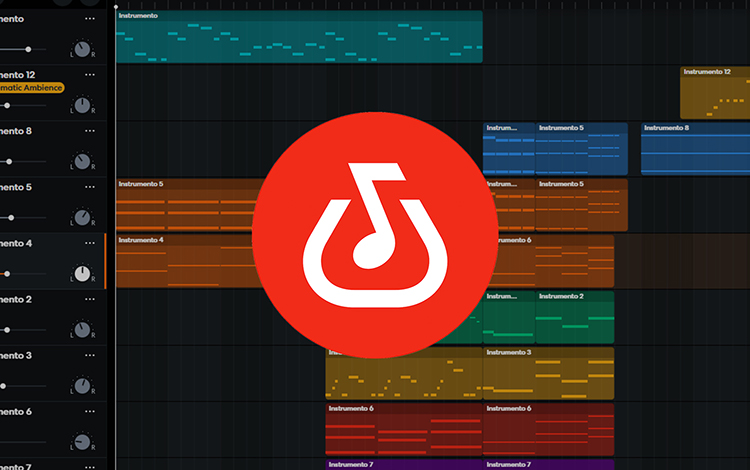Click the pan knob on Instrumento 4 track

[x=82, y=273]
